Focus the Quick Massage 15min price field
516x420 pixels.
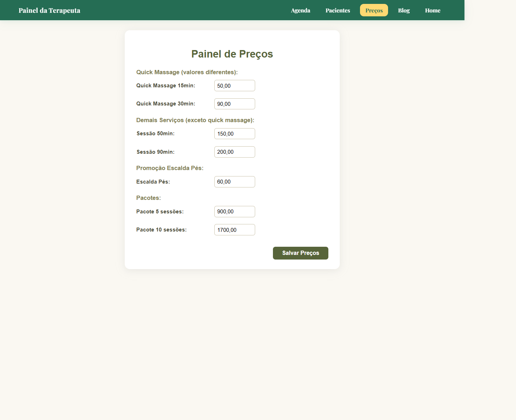pyautogui.click(x=235, y=86)
